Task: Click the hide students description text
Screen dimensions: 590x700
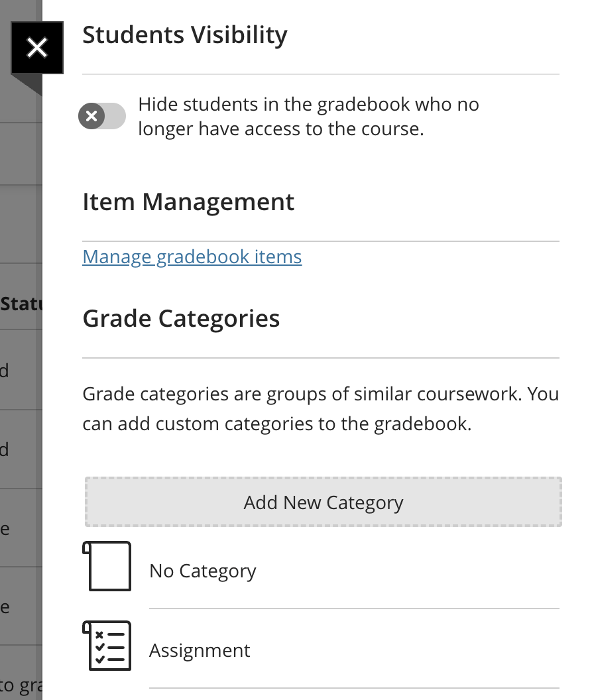Action: [308, 116]
